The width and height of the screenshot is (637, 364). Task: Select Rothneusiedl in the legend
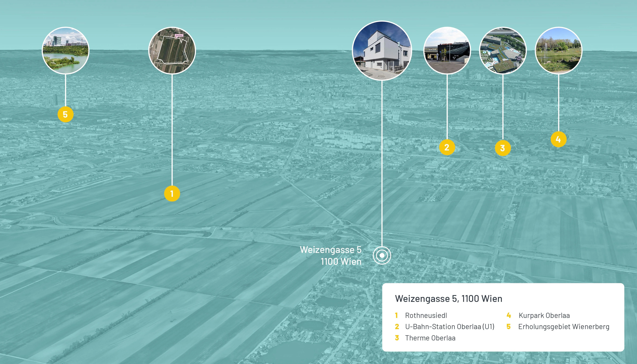(426, 315)
